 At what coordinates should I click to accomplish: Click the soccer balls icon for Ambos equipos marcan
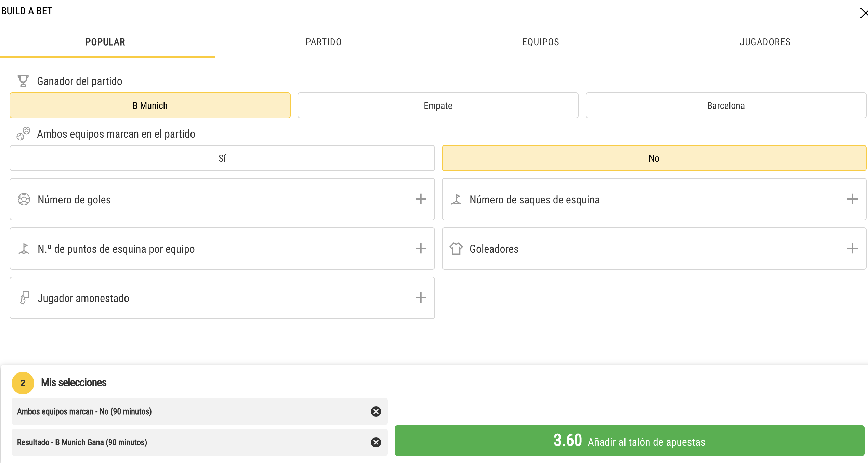point(23,134)
